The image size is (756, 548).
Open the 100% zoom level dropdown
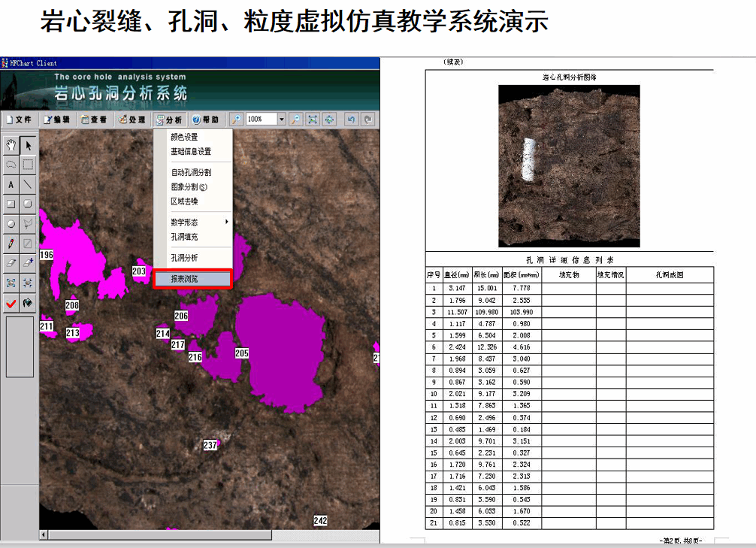[x=282, y=120]
